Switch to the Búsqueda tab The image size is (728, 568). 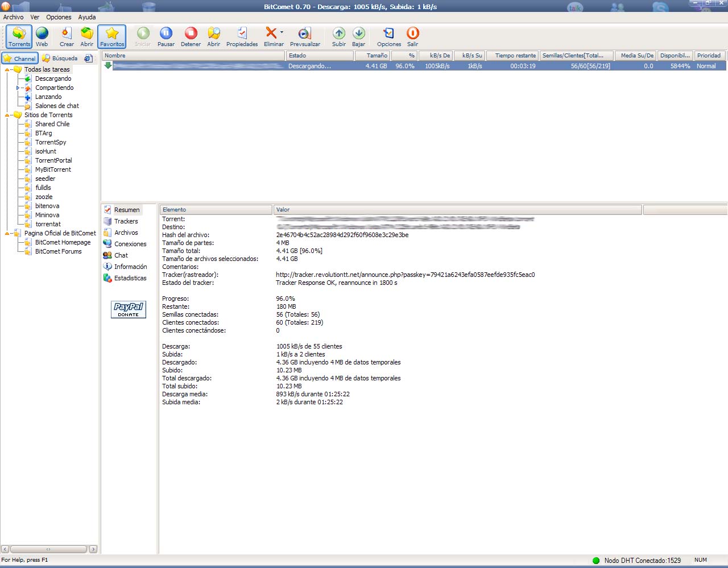[x=60, y=58]
